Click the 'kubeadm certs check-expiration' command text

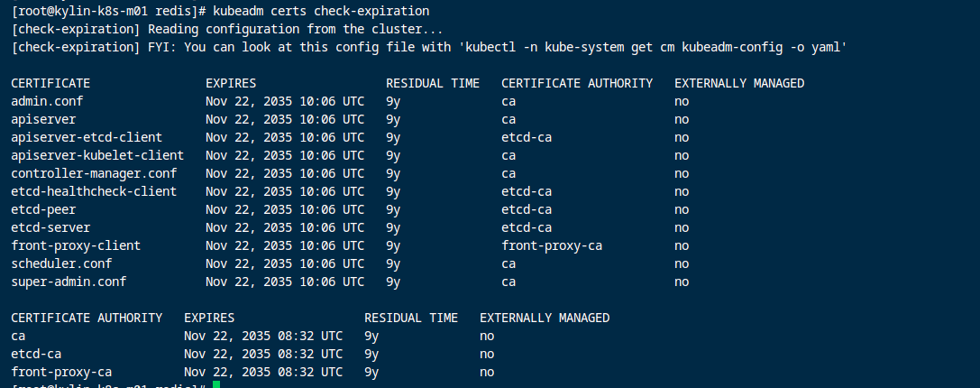[321, 11]
